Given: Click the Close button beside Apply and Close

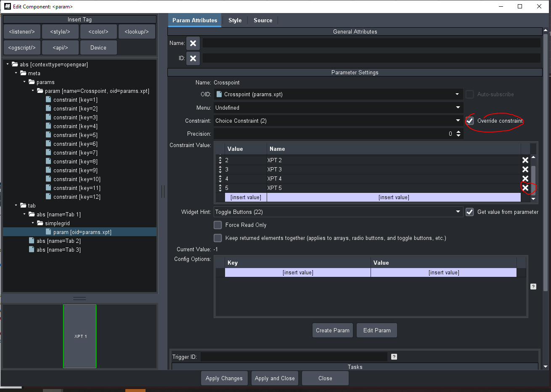Looking at the screenshot, I should (325, 378).
